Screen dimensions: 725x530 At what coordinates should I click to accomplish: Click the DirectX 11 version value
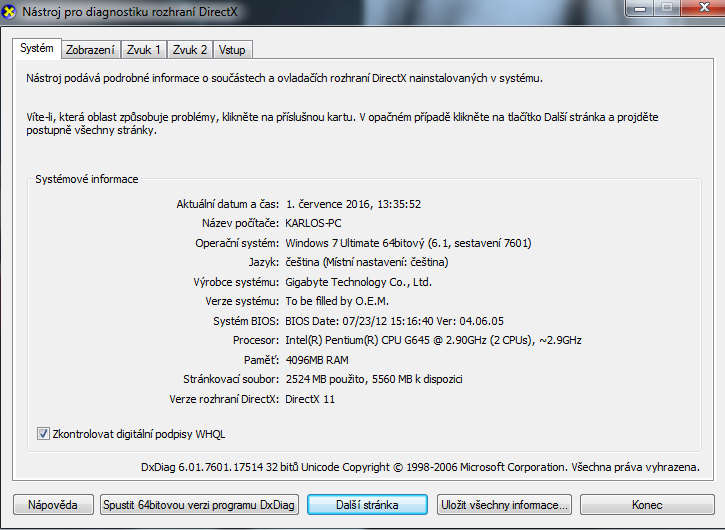310,399
